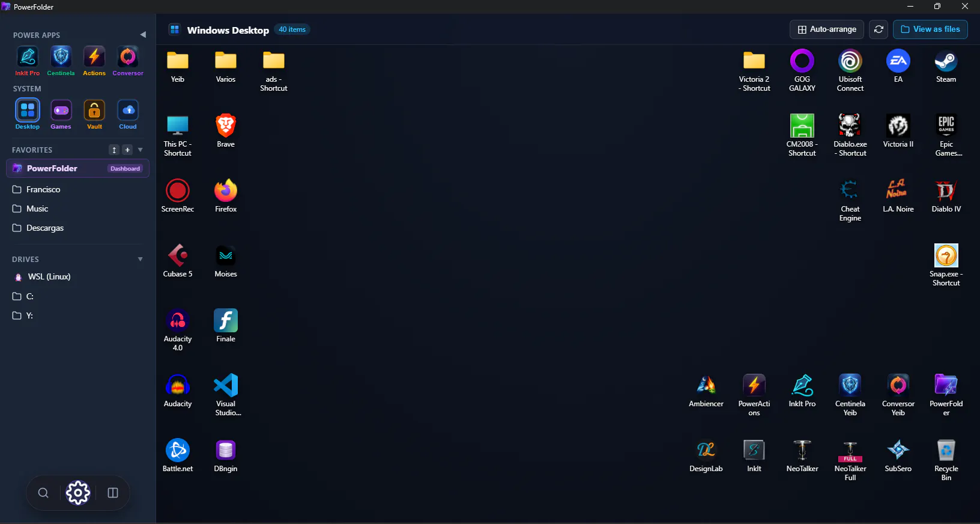Click the Auto-arrange button
The image size is (980, 524).
coord(827,29)
